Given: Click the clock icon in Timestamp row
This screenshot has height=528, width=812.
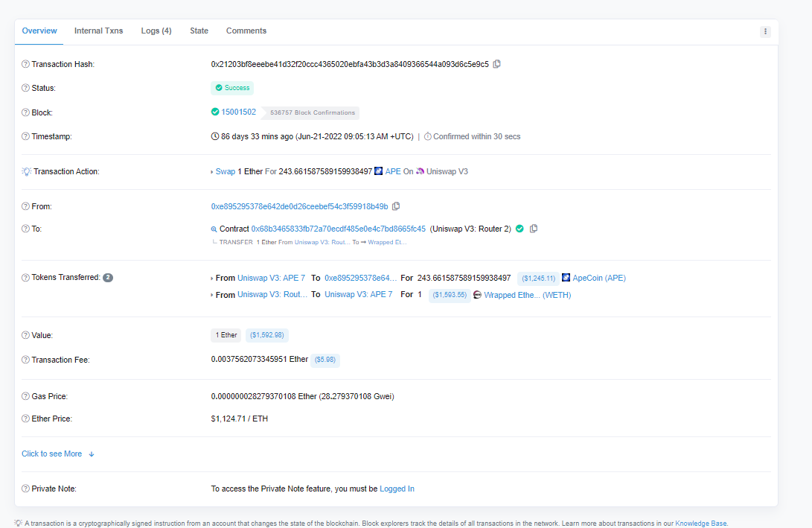Looking at the screenshot, I should click(215, 136).
